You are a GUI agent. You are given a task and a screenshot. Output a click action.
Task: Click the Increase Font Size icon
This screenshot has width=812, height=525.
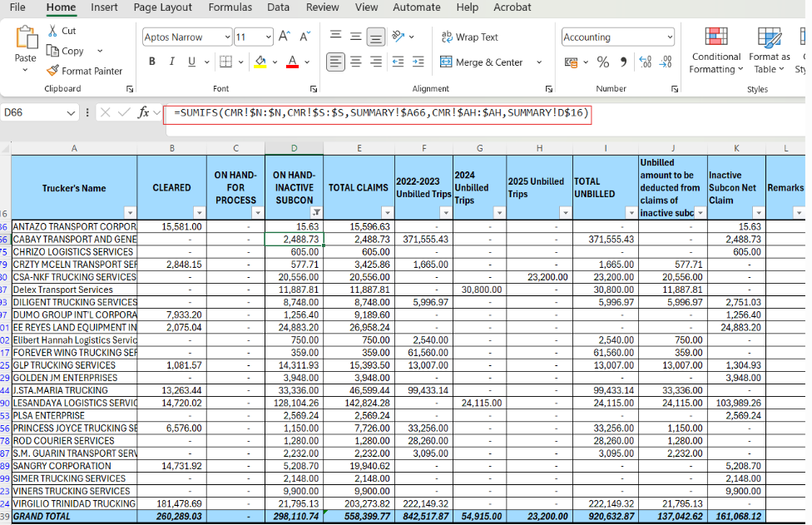(x=285, y=37)
